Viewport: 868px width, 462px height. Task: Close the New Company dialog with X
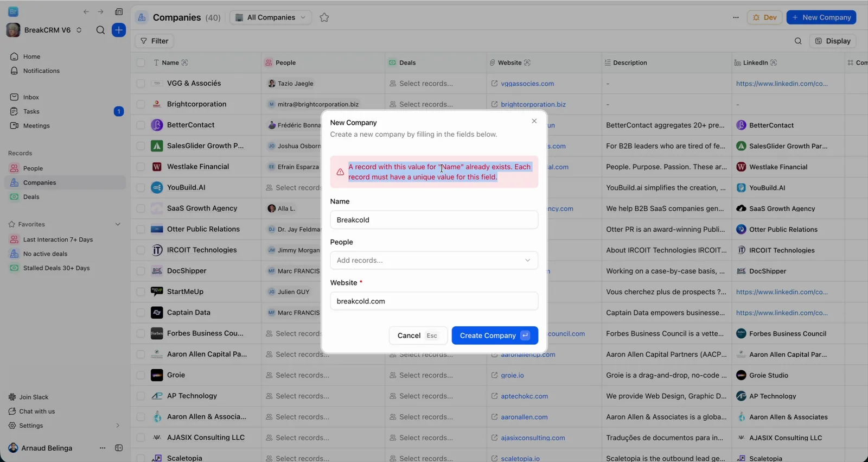[x=534, y=121]
